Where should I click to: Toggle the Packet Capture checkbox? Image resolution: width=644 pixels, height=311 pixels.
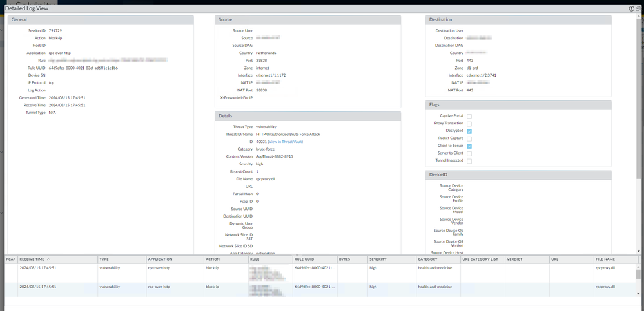coord(469,138)
